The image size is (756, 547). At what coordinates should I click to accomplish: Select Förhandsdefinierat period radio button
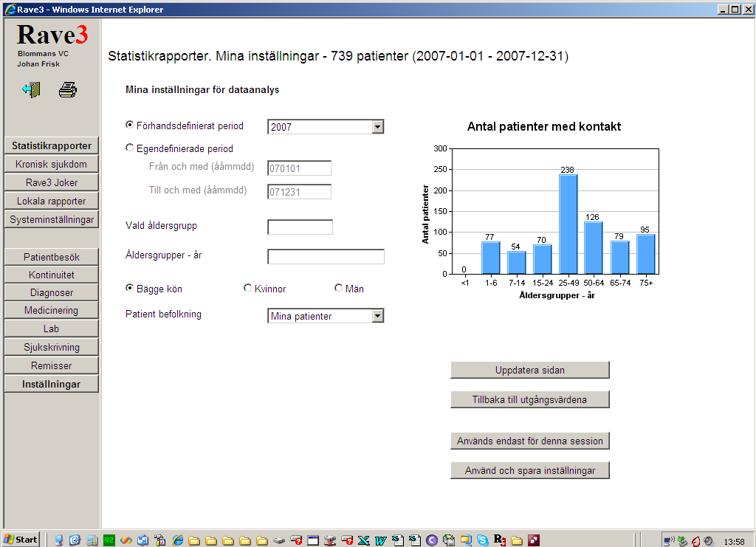[129, 125]
